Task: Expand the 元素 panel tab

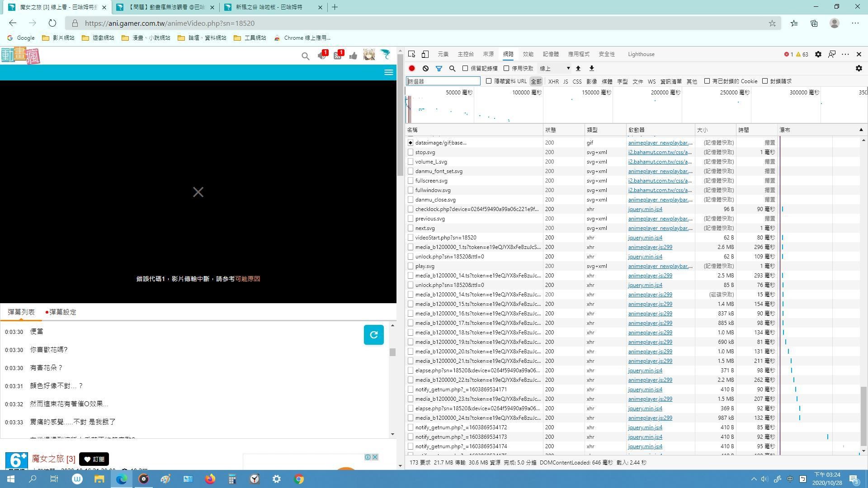Action: click(x=443, y=54)
